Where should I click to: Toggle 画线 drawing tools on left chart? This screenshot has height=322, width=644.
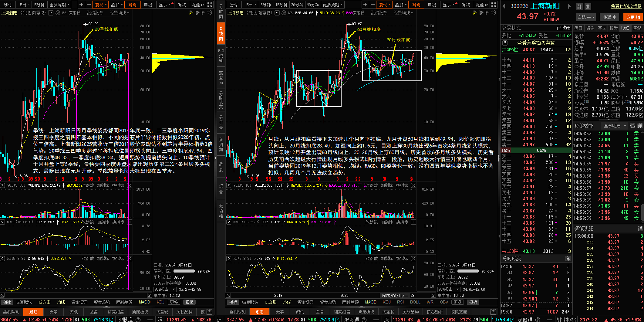click(148, 5)
